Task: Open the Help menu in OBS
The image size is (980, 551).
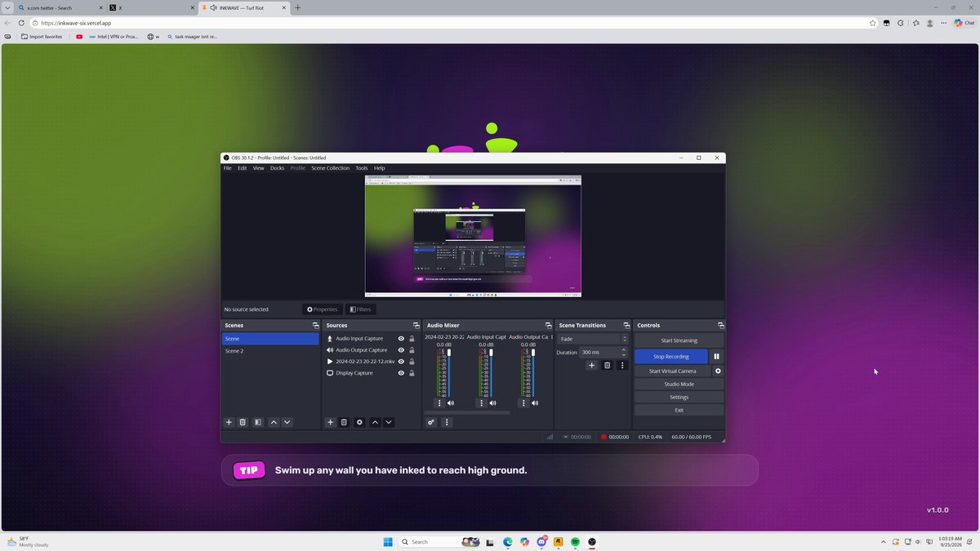Action: tap(380, 168)
